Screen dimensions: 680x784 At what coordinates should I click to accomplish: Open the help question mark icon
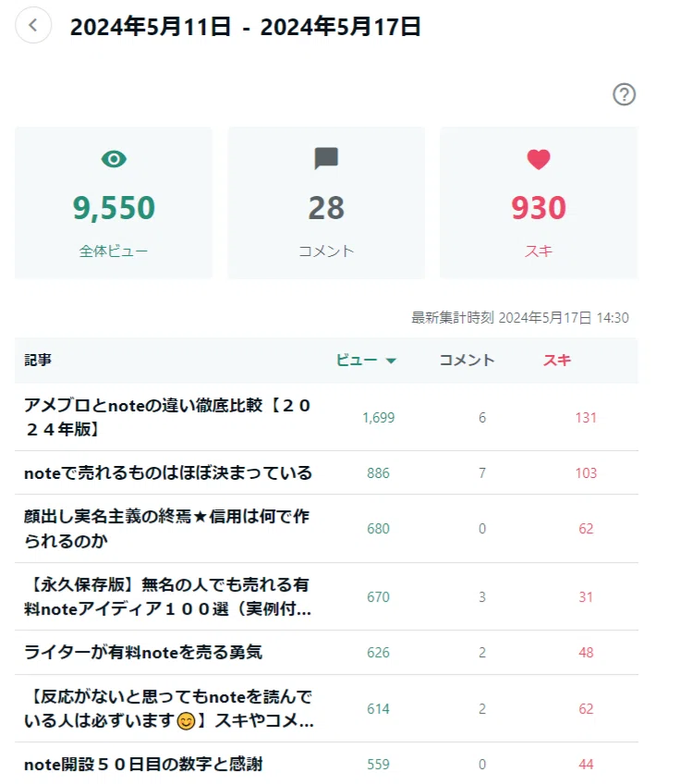click(624, 94)
